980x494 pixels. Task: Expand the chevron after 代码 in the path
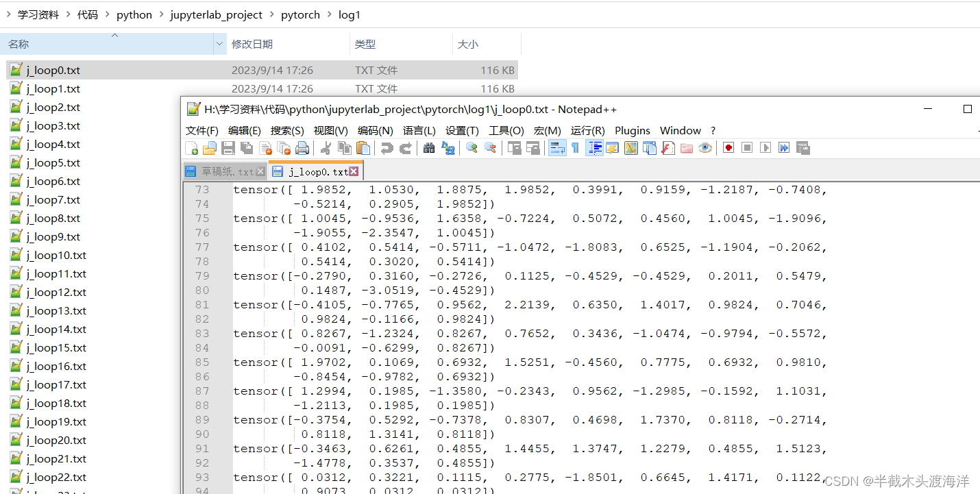click(107, 15)
